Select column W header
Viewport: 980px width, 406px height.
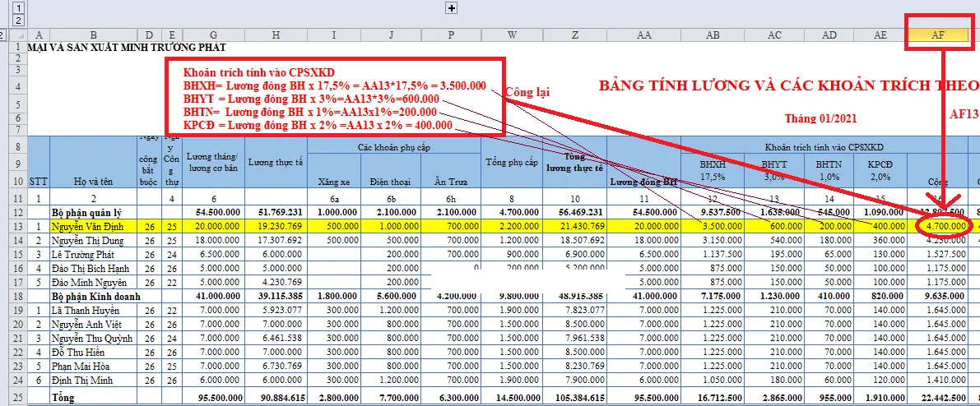512,35
